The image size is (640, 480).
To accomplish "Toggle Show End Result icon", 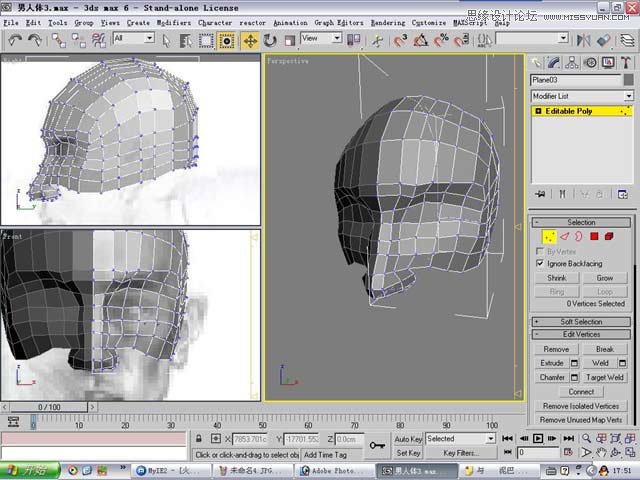I will tap(562, 194).
